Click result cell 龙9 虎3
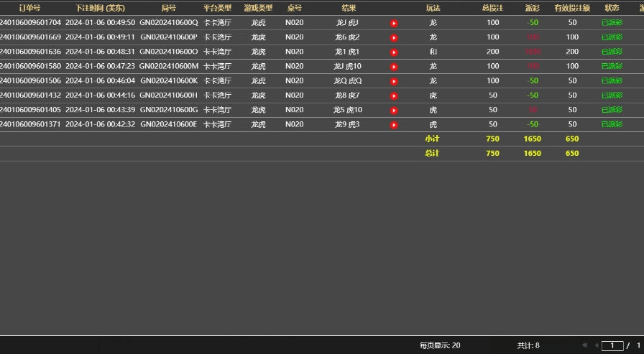The height and width of the screenshot is (354, 644). pos(347,124)
